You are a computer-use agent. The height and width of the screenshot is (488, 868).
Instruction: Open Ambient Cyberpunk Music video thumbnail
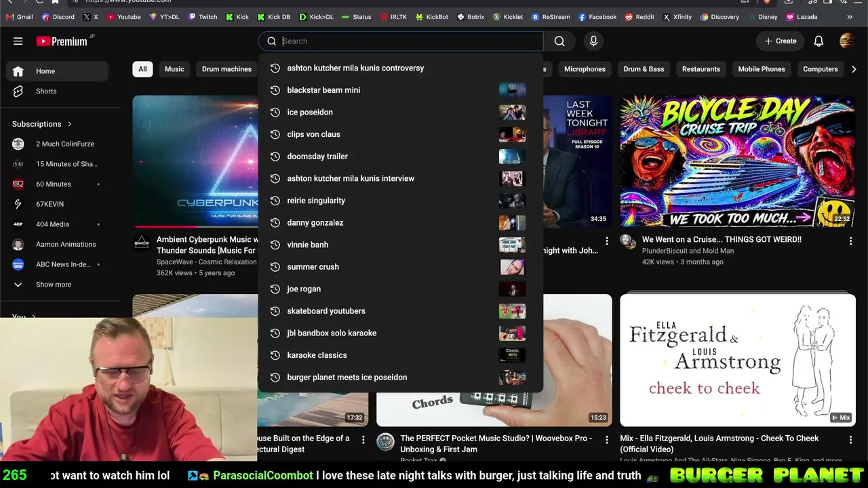195,161
